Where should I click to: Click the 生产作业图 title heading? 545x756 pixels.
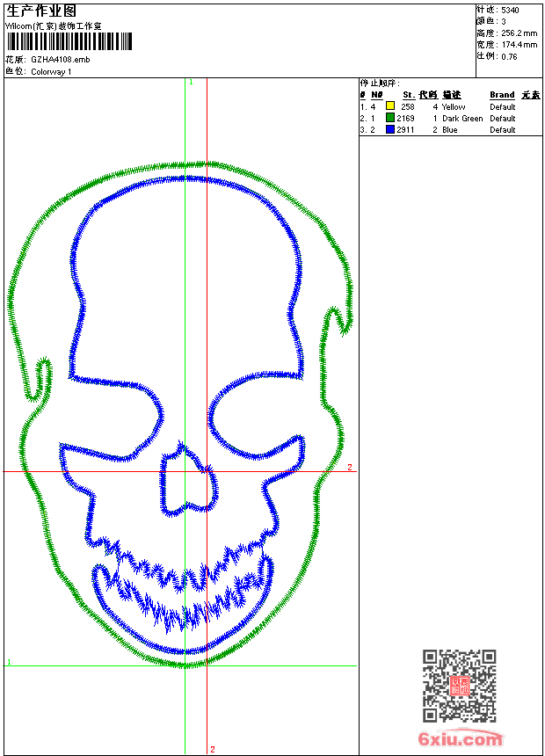(41, 11)
